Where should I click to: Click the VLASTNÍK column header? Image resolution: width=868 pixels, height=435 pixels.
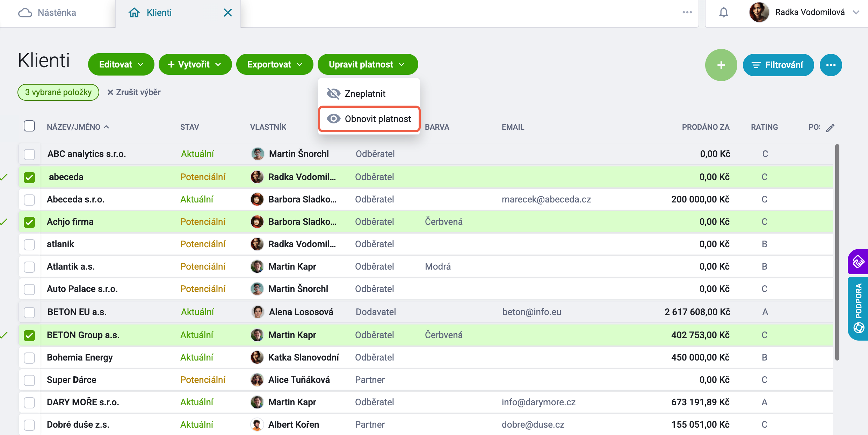click(x=268, y=127)
